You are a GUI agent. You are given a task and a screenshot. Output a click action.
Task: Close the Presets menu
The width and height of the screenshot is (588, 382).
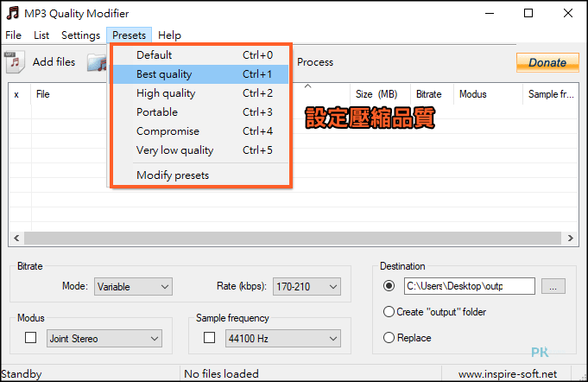pyautogui.click(x=129, y=35)
